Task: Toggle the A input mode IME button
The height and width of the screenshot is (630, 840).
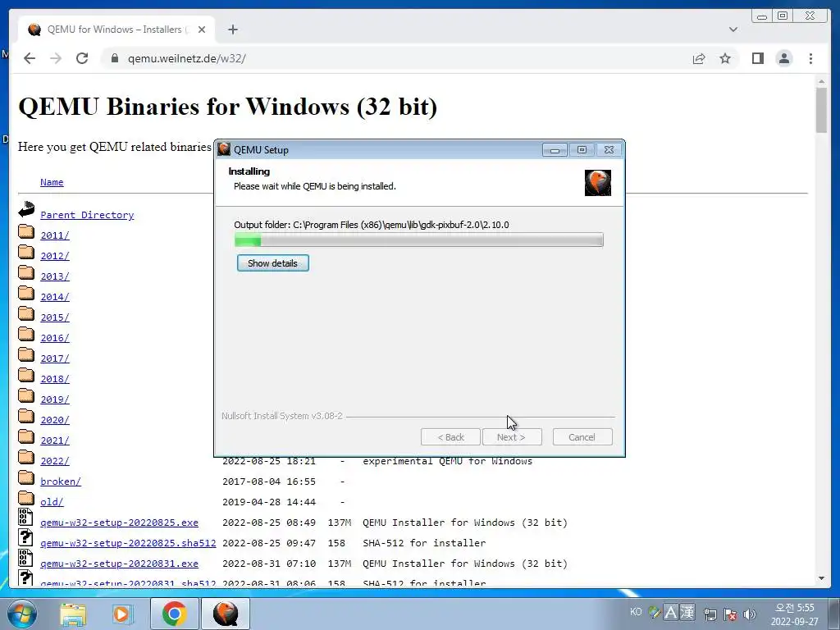Action: (x=670, y=612)
